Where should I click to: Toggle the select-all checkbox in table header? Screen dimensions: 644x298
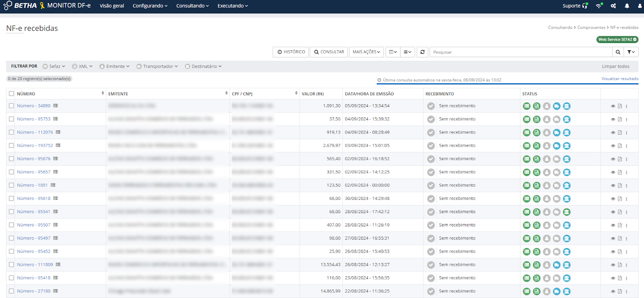click(11, 94)
